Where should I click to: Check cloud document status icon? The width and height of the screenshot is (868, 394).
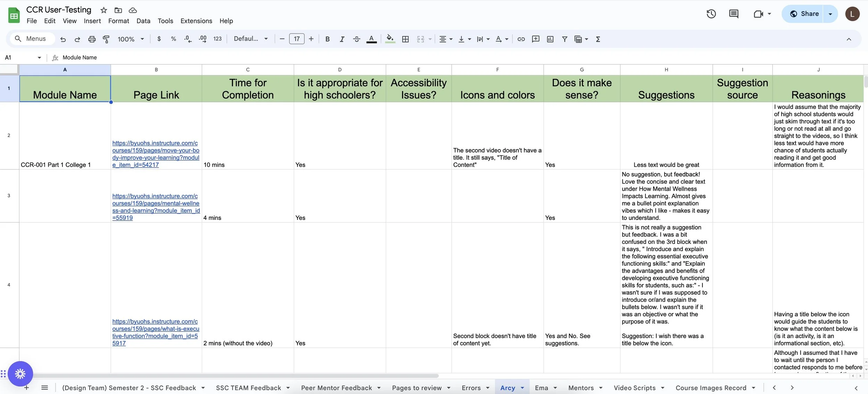click(133, 10)
